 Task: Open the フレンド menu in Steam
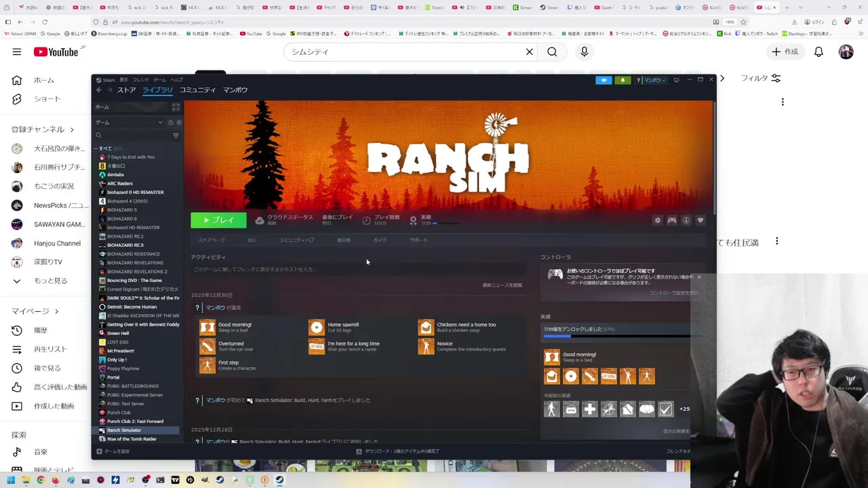(x=140, y=80)
